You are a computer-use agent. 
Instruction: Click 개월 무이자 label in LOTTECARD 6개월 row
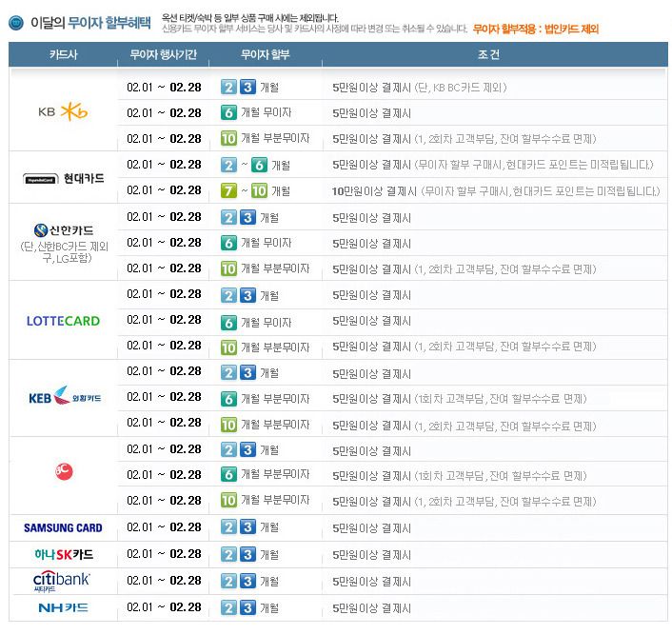(x=267, y=323)
